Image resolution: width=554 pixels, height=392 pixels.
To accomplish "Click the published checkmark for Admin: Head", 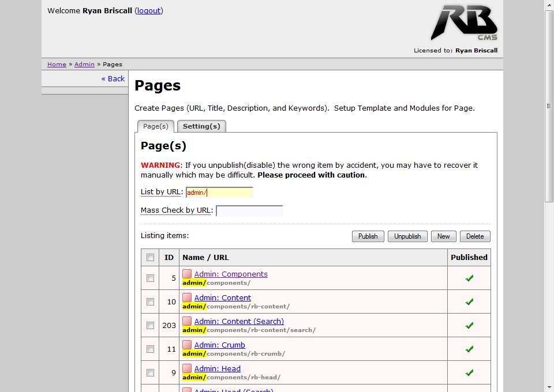I will pyautogui.click(x=469, y=372).
